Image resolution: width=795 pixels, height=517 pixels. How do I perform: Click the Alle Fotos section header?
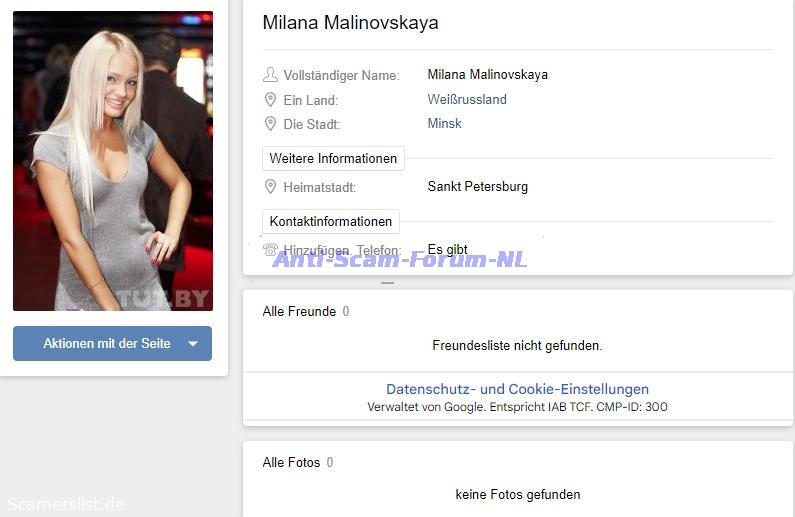click(x=291, y=462)
